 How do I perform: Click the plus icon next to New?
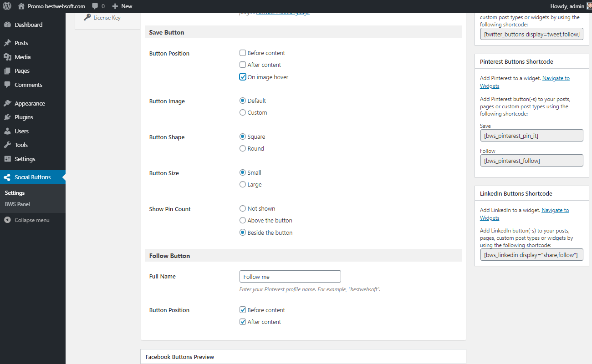click(x=115, y=6)
